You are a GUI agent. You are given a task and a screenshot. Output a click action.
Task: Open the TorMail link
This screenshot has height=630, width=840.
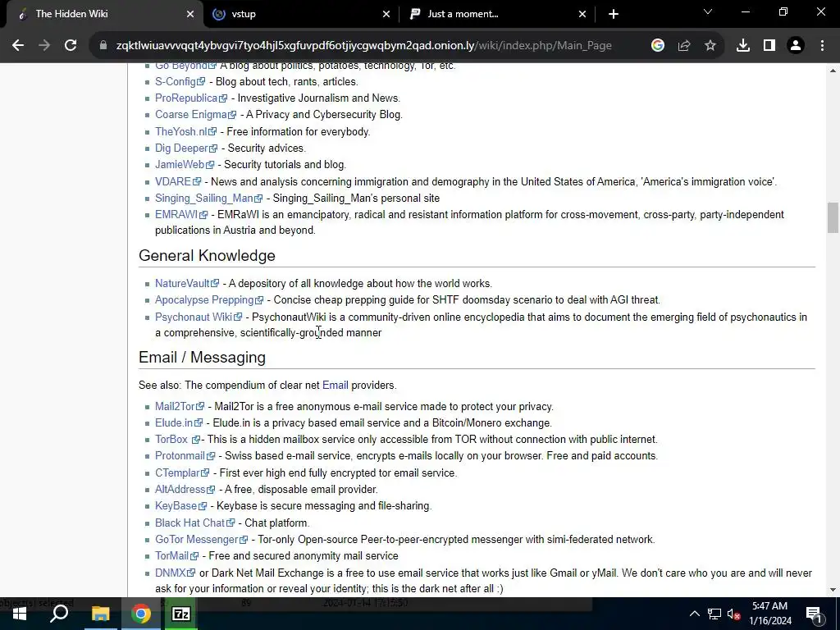coord(177,556)
